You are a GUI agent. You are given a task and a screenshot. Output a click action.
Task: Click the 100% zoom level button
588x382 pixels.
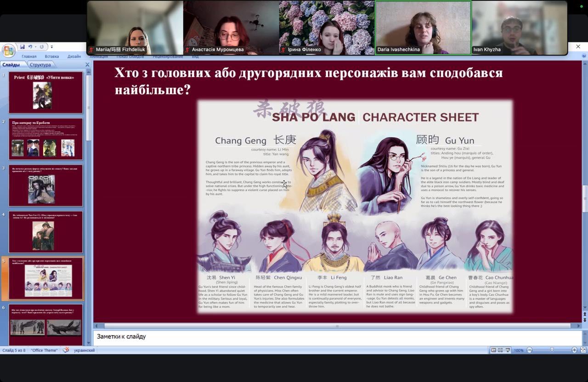pyautogui.click(x=519, y=350)
